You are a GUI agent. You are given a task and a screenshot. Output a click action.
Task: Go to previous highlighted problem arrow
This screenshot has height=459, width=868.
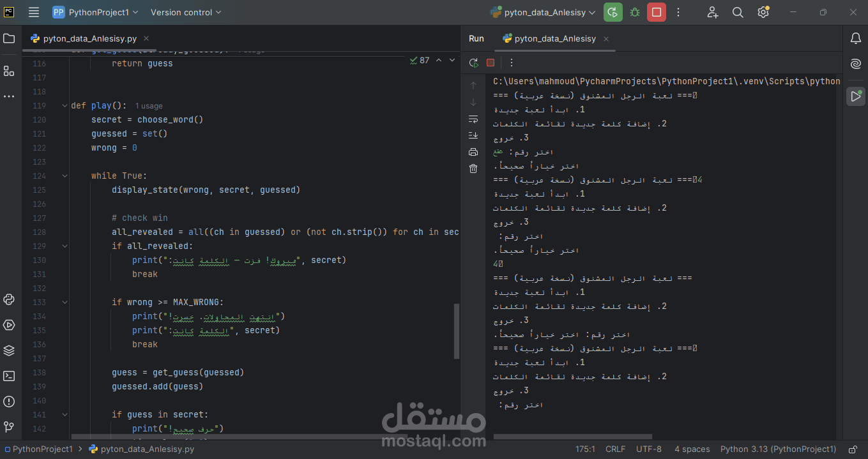point(439,60)
